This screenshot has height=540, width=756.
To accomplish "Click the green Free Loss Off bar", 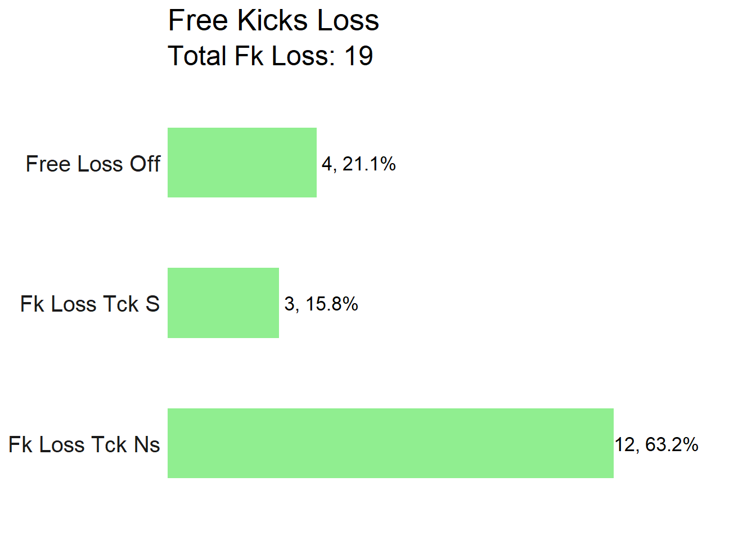I will pos(242,163).
